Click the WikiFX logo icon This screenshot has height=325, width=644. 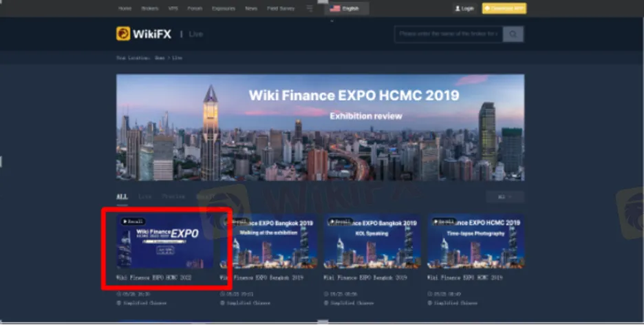coord(123,34)
